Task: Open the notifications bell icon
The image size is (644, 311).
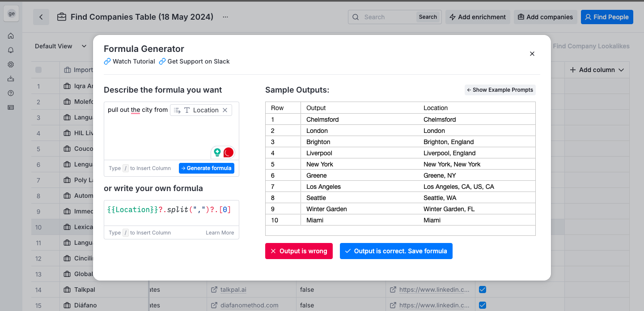Action: pos(11,50)
